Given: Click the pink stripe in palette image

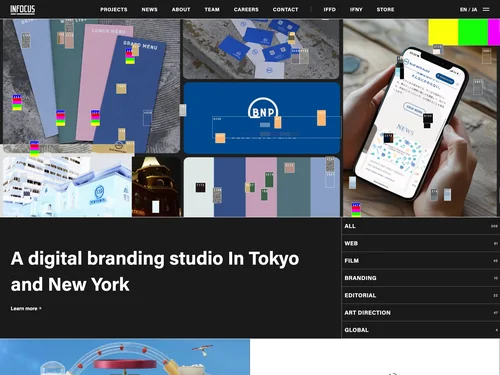Looking at the screenshot, I should point(261,187).
